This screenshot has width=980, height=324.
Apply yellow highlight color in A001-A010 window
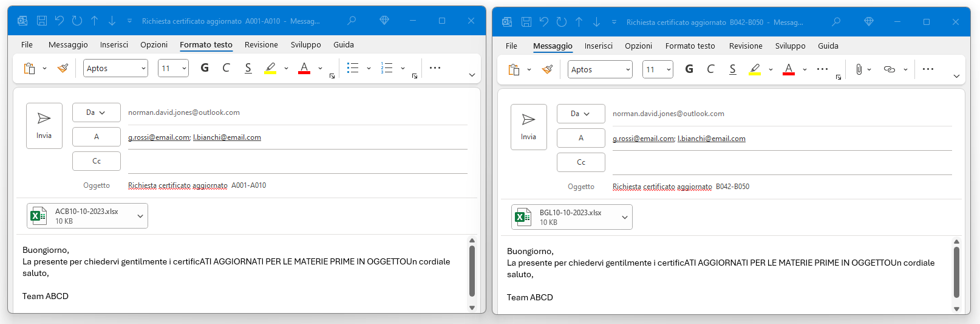tap(270, 68)
